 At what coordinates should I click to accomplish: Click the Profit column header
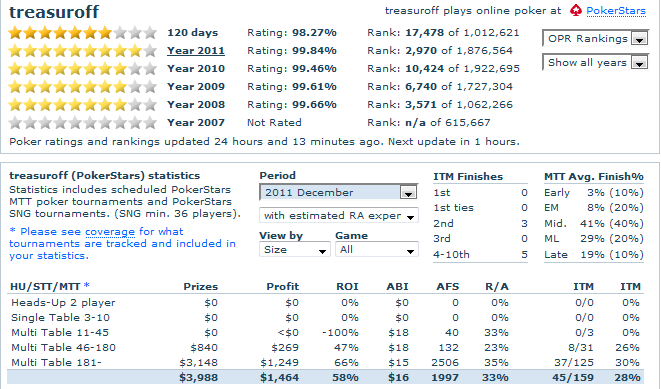(282, 287)
